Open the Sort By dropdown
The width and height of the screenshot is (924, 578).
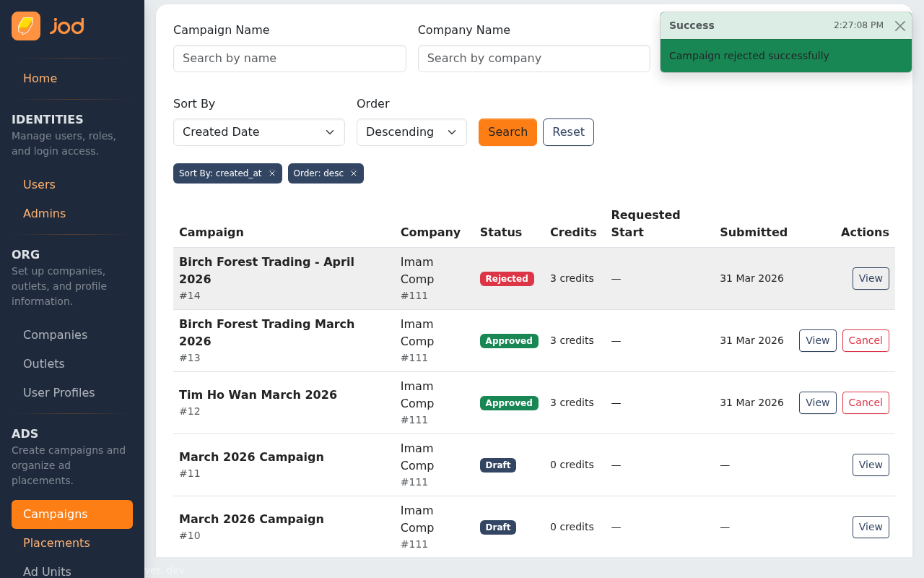click(258, 132)
